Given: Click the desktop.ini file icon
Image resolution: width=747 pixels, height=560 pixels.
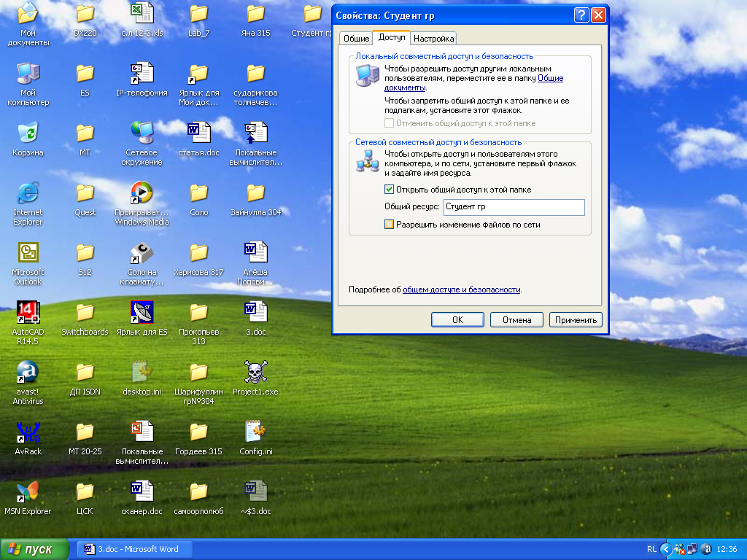Looking at the screenshot, I should (142, 372).
